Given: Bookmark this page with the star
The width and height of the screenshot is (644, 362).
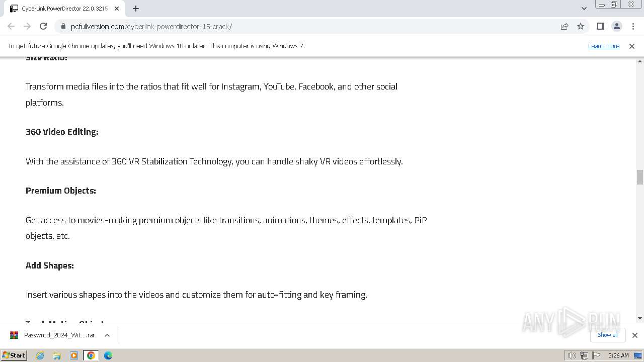Looking at the screenshot, I should 581,26.
